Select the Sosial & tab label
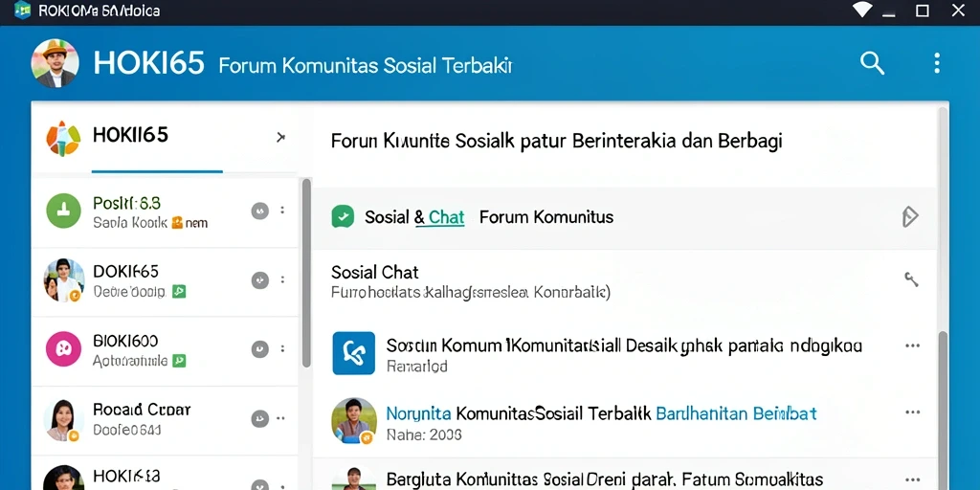The image size is (980, 490). (x=395, y=217)
